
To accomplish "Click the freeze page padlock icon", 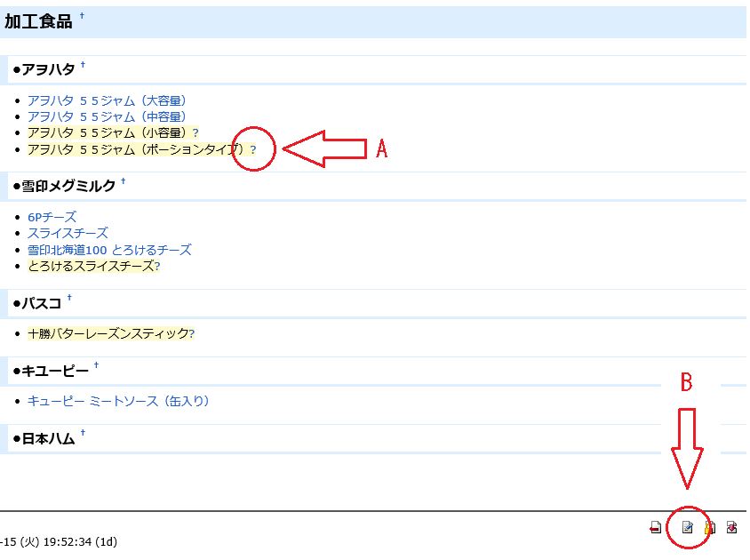I will [709, 528].
